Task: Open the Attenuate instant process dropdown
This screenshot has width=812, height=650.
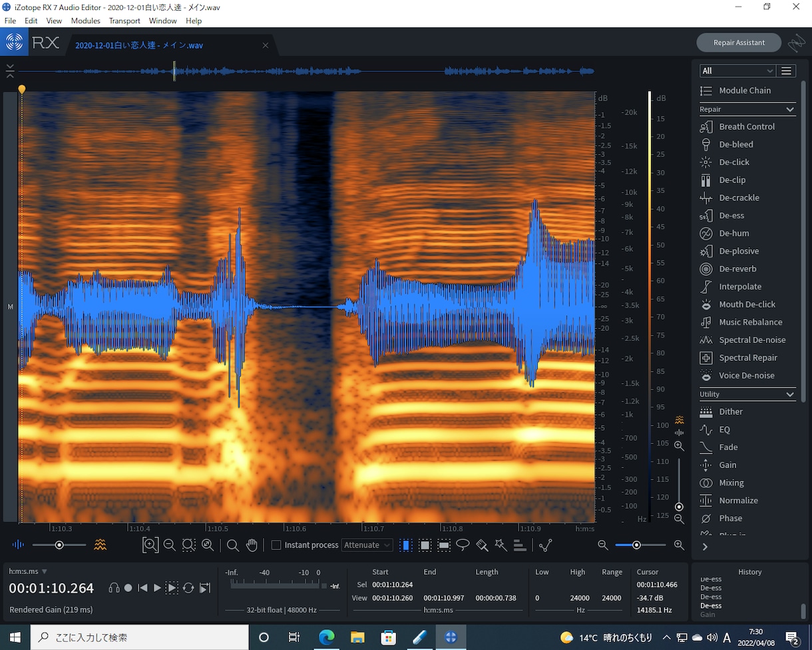Action: (x=367, y=545)
